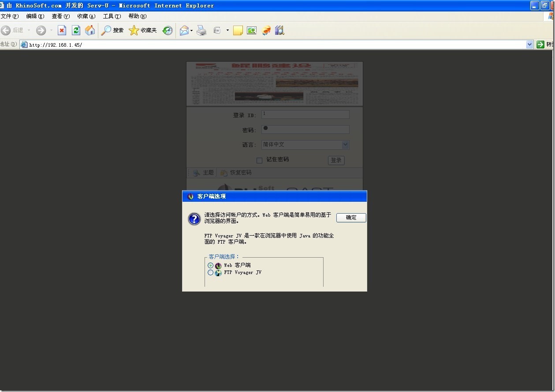The image size is (555, 392).
Task: Toggle the 记住密码 checkbox
Action: click(x=260, y=160)
